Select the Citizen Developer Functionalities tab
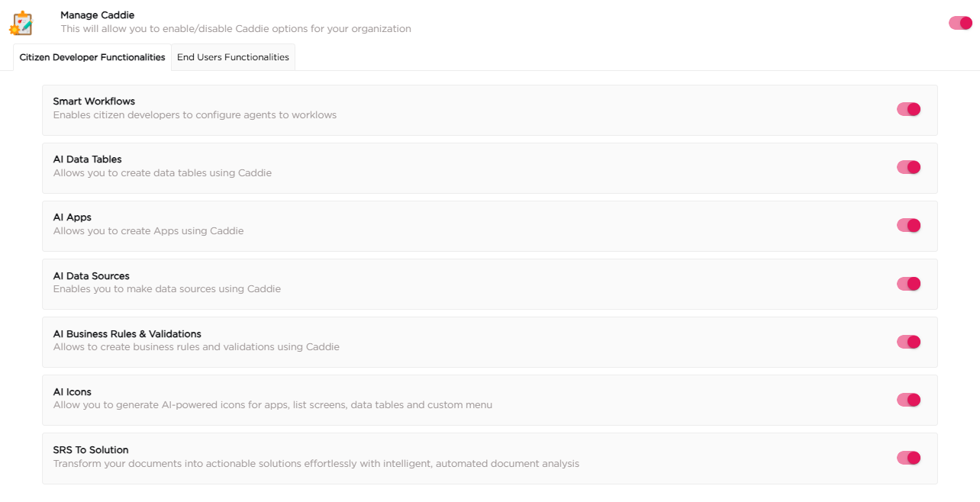 coord(92,57)
